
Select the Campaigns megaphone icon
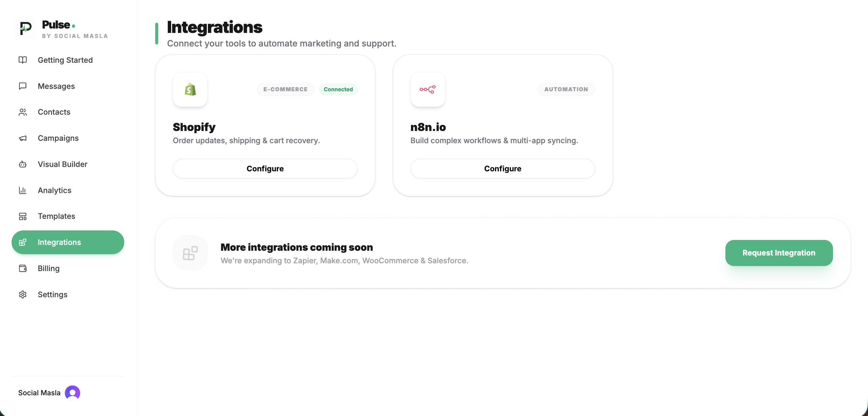click(x=23, y=138)
